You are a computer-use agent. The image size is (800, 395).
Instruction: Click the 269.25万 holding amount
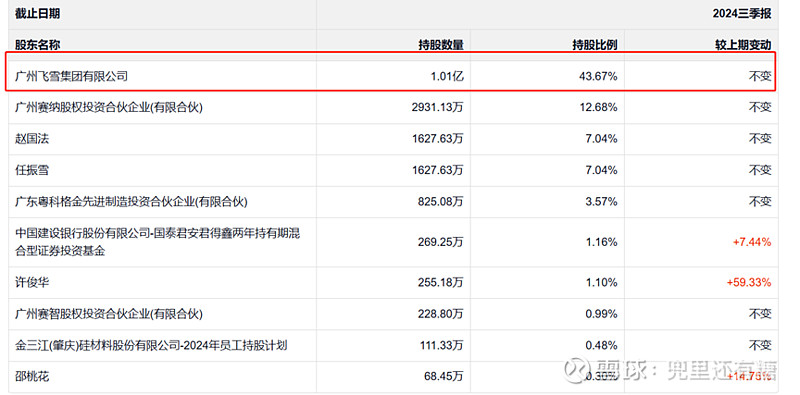pyautogui.click(x=441, y=242)
